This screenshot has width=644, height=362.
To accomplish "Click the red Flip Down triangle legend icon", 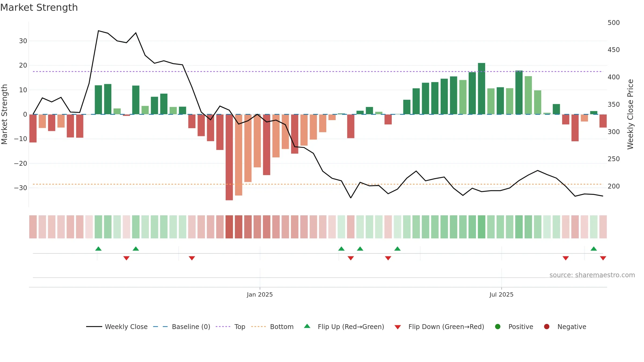I will click(x=398, y=327).
